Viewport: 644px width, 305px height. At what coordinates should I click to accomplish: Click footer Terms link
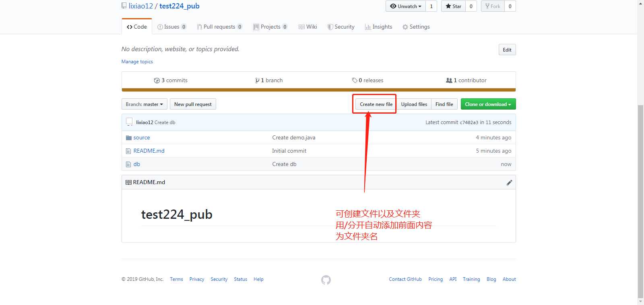pos(176,279)
